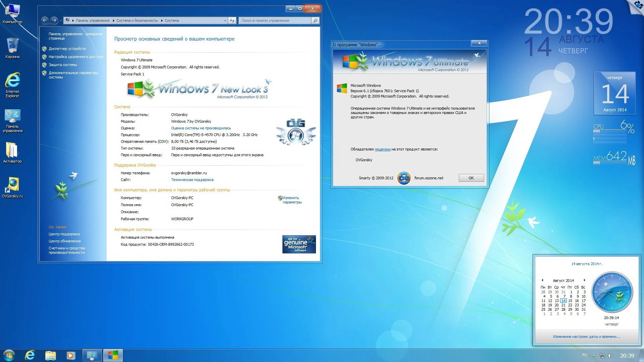Click the analog clock in popup

click(x=612, y=292)
